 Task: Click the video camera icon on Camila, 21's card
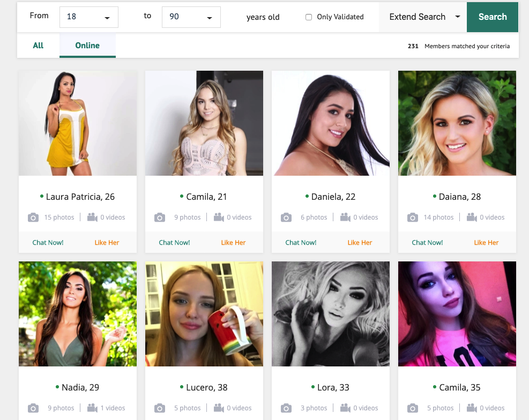(x=219, y=217)
